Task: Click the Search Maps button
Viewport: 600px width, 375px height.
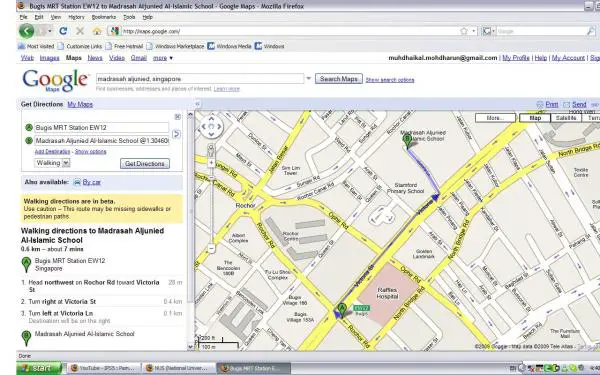Action: pos(339,79)
